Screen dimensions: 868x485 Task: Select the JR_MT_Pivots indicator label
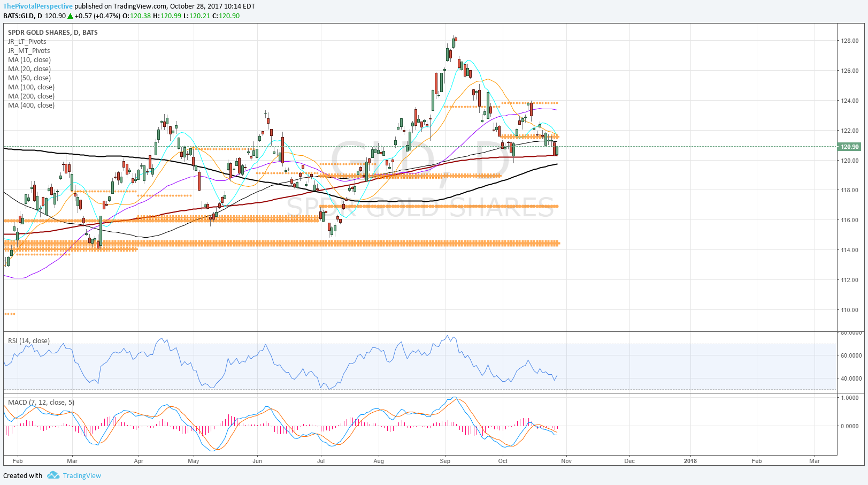click(x=29, y=50)
